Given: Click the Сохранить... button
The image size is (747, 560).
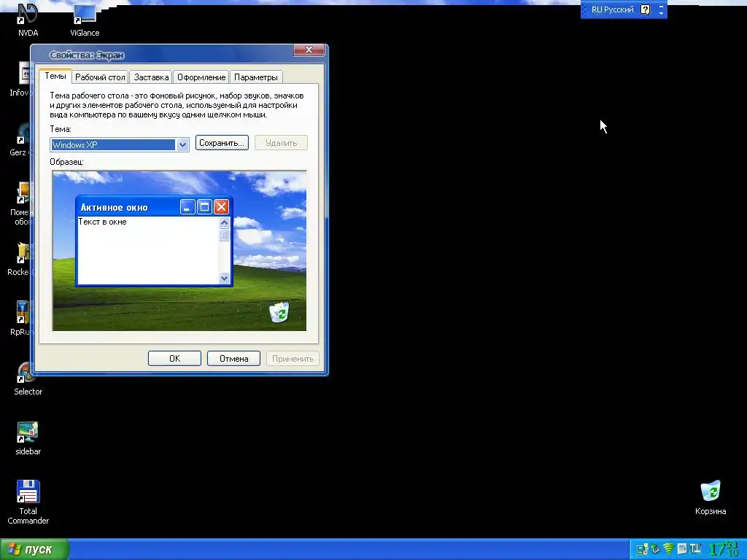Looking at the screenshot, I should [x=222, y=143].
